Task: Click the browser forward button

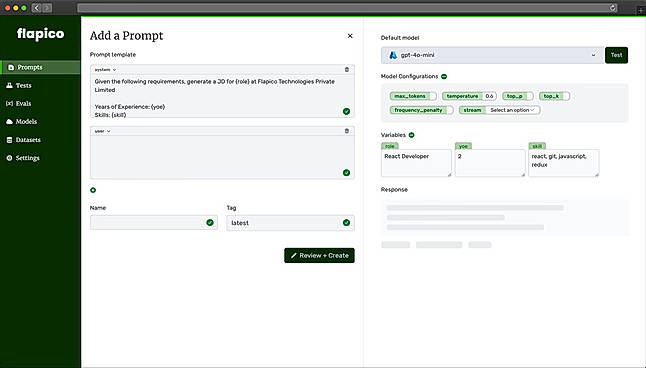Action: pos(47,8)
